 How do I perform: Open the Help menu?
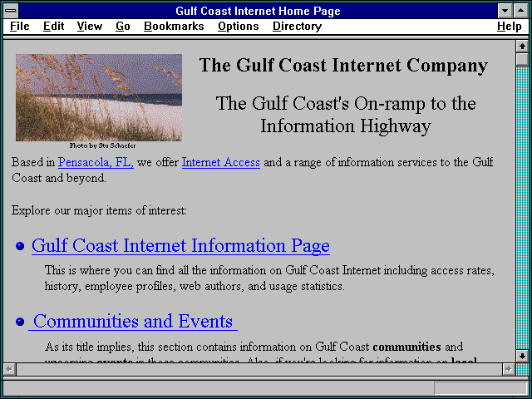click(x=510, y=27)
